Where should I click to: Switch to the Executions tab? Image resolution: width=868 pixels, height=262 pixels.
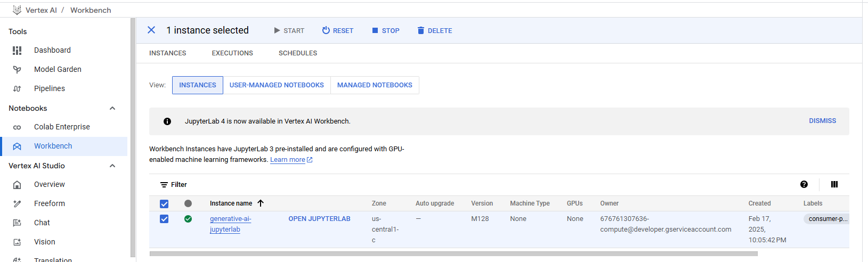(x=232, y=53)
